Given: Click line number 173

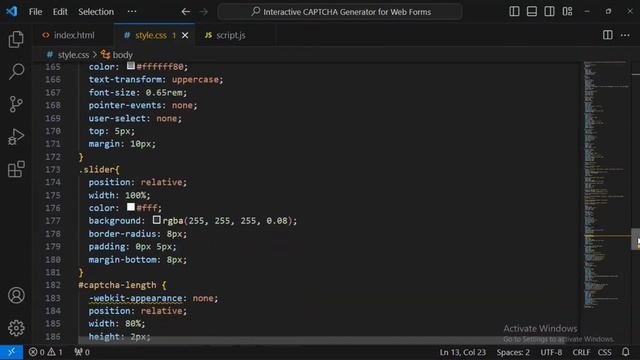Looking at the screenshot, I should tap(53, 169).
